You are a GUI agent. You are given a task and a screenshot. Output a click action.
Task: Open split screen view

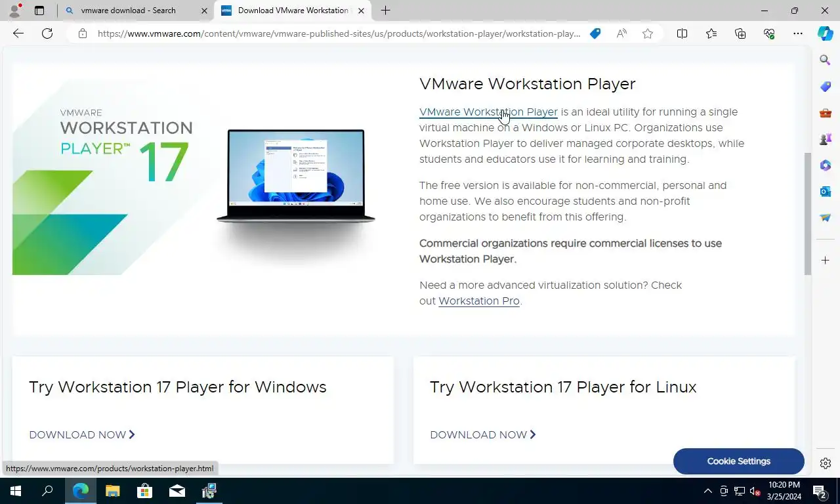(682, 33)
